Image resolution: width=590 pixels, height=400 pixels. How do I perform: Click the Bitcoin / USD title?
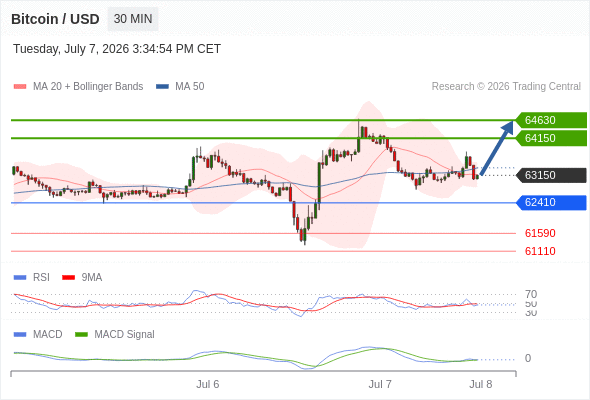tap(55, 19)
